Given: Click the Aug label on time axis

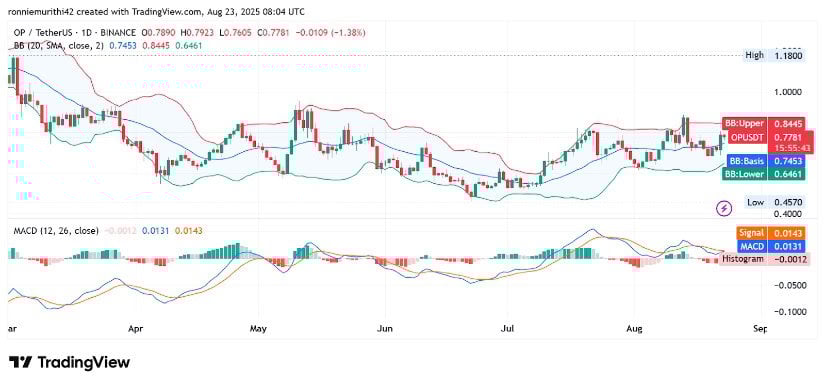Looking at the screenshot, I should pos(635,329).
